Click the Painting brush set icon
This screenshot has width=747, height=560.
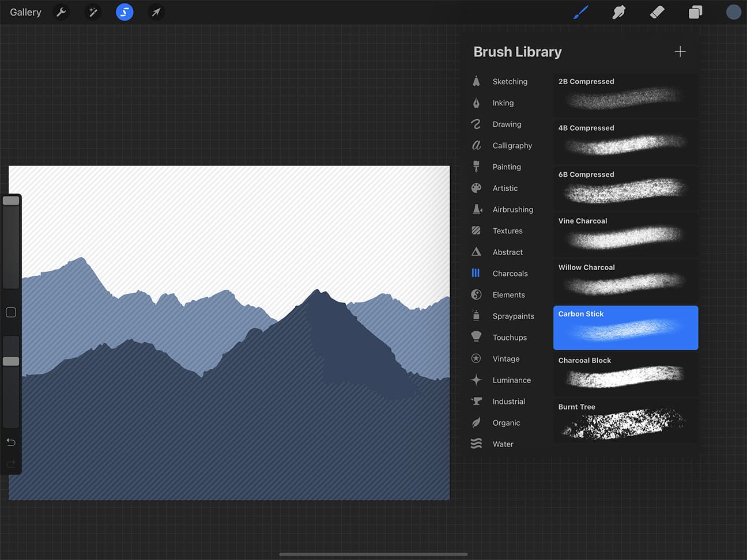coord(476,167)
